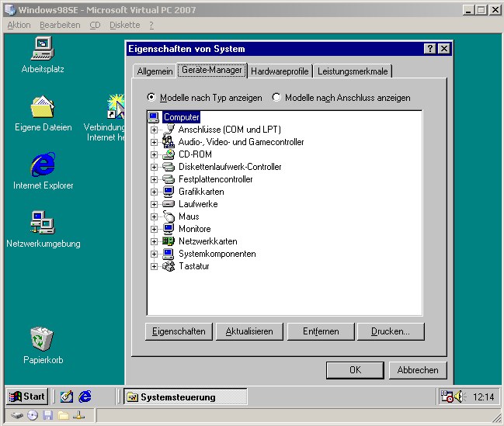Select Modelle nach Typ anzeigen radio button

tap(151, 97)
